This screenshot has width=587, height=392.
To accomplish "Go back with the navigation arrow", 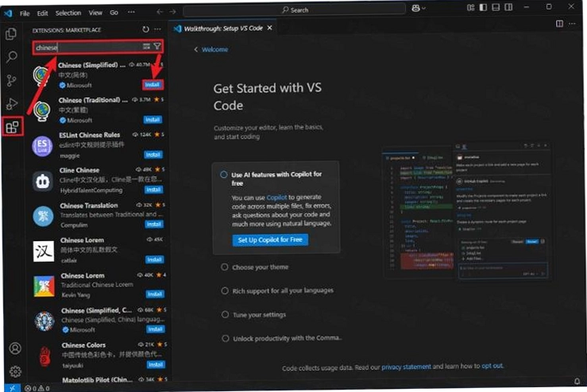I will [160, 12].
